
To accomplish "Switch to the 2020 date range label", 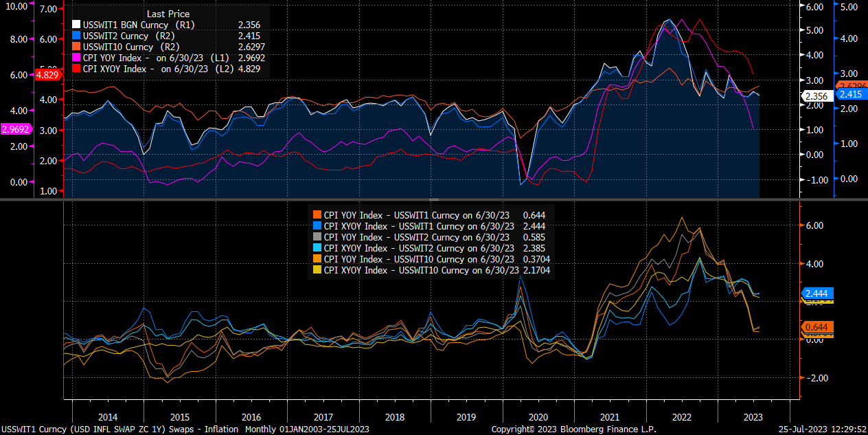I will (538, 417).
